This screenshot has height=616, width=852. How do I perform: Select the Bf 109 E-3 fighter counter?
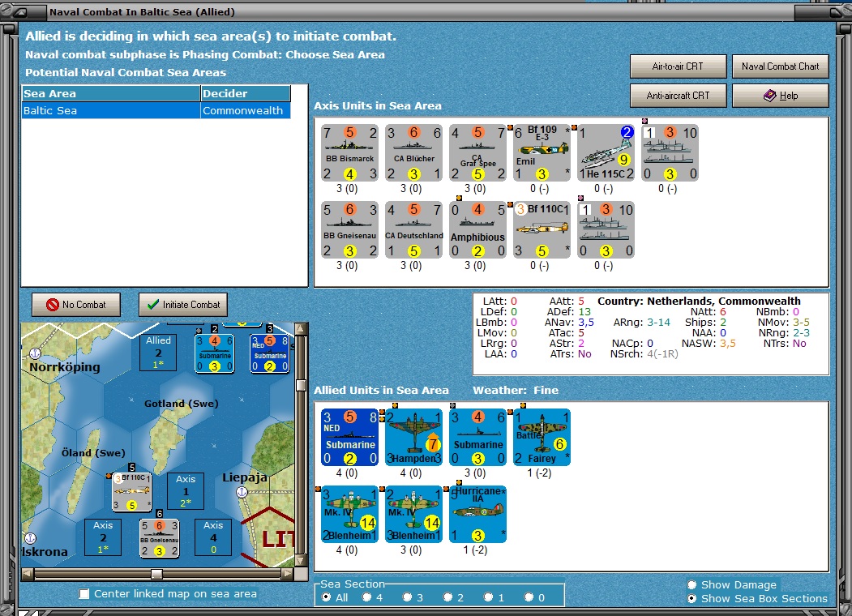click(542, 152)
